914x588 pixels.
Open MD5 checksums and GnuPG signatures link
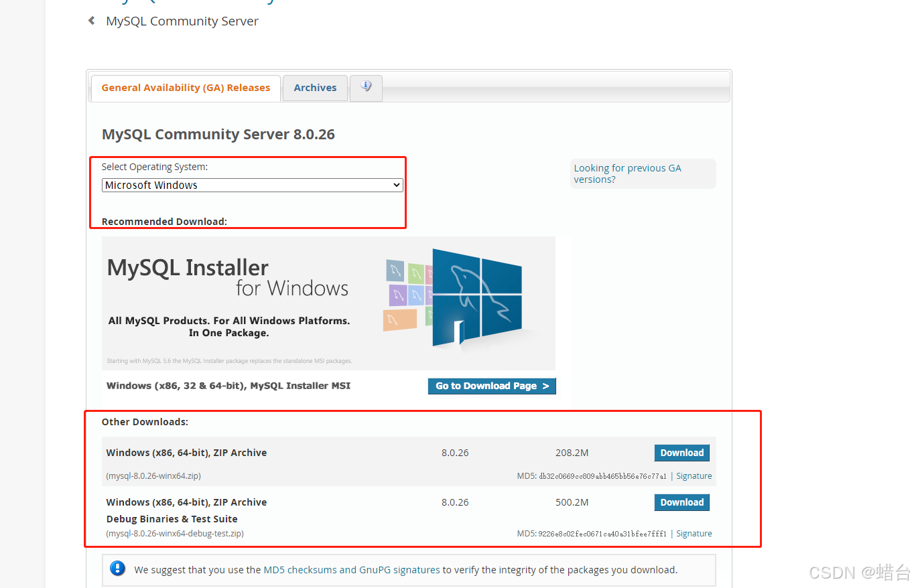(352, 570)
